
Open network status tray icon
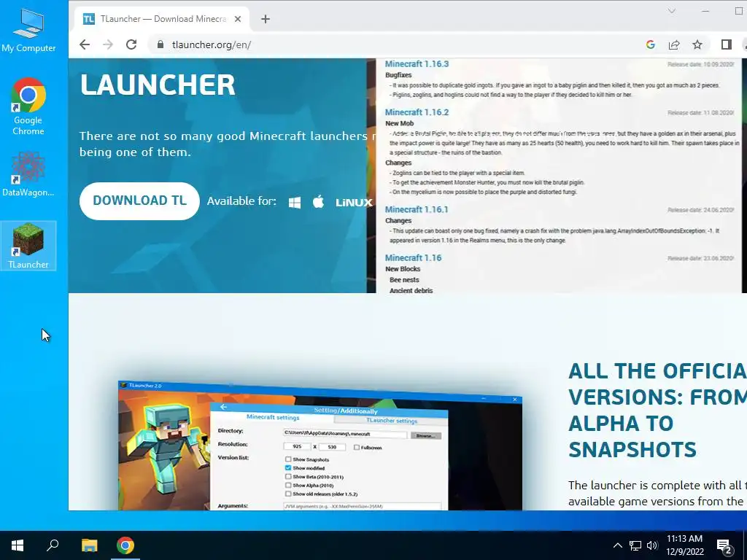tap(635, 545)
